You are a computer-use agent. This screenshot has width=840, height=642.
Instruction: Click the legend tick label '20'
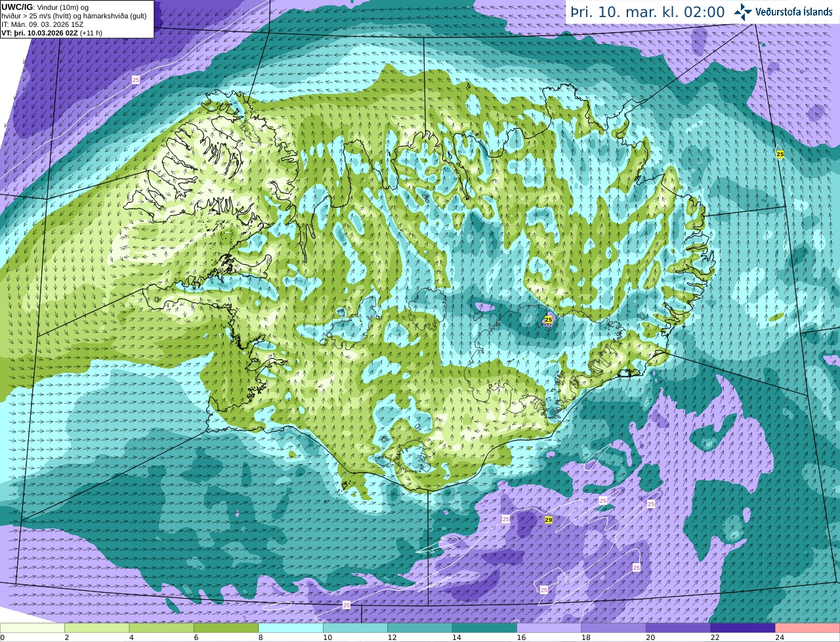tap(650, 637)
